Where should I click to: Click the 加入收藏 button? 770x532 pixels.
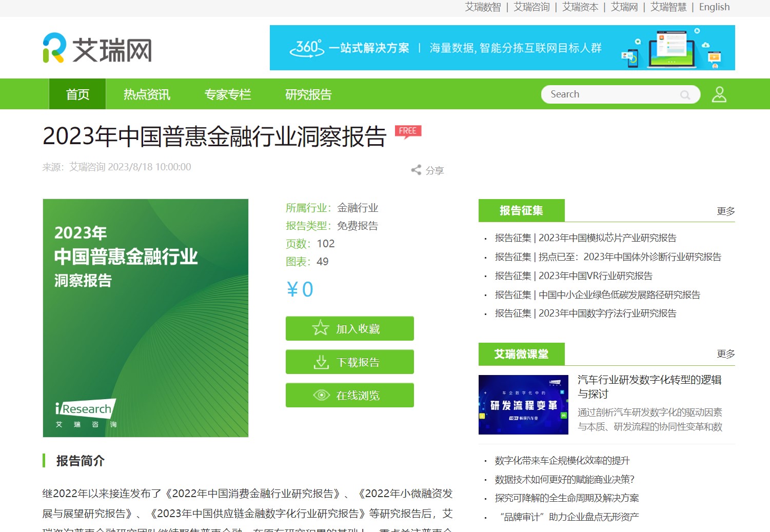click(350, 328)
